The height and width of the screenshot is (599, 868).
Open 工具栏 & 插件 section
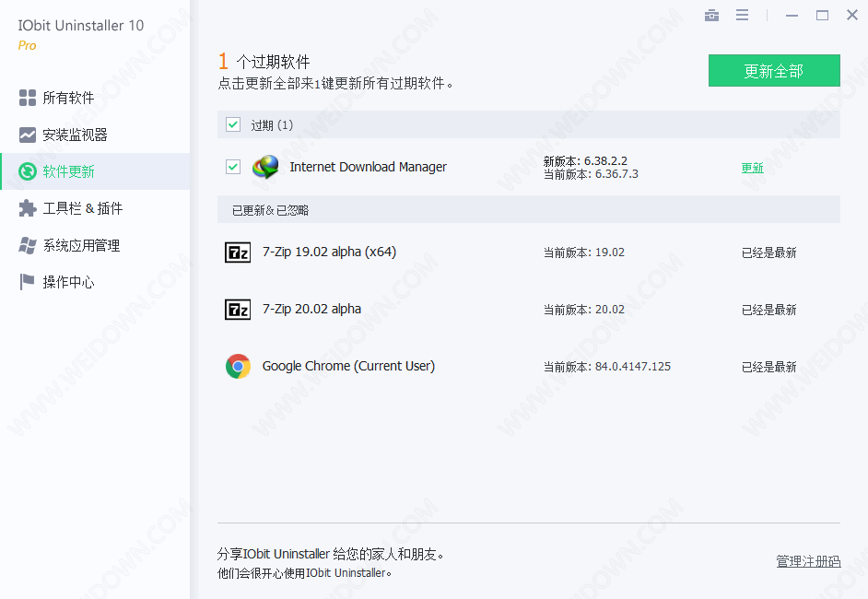[95, 208]
